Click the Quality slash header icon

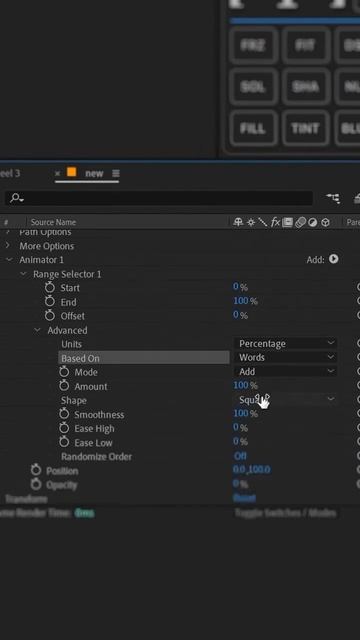262,222
